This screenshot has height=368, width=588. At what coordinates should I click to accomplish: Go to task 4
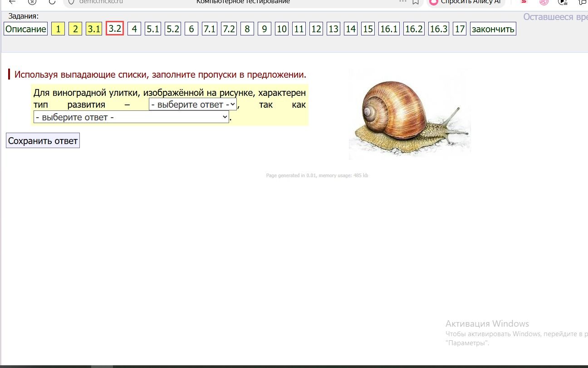click(134, 29)
